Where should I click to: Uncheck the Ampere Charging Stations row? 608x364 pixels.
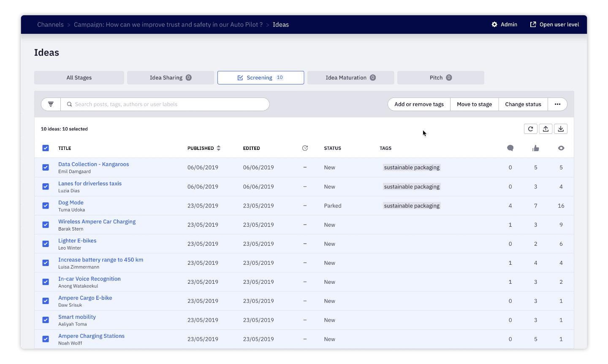pyautogui.click(x=46, y=339)
